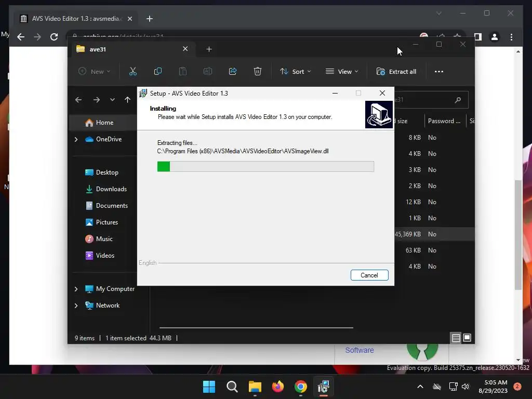Click the Copy icon in File Explorer toolbar
The width and height of the screenshot is (532, 399).
158,71
